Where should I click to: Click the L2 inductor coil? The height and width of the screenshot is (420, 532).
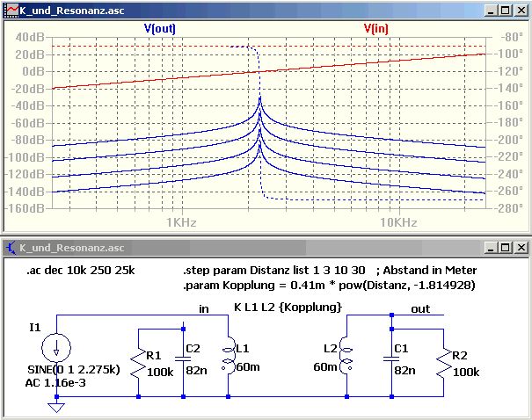coord(346,356)
